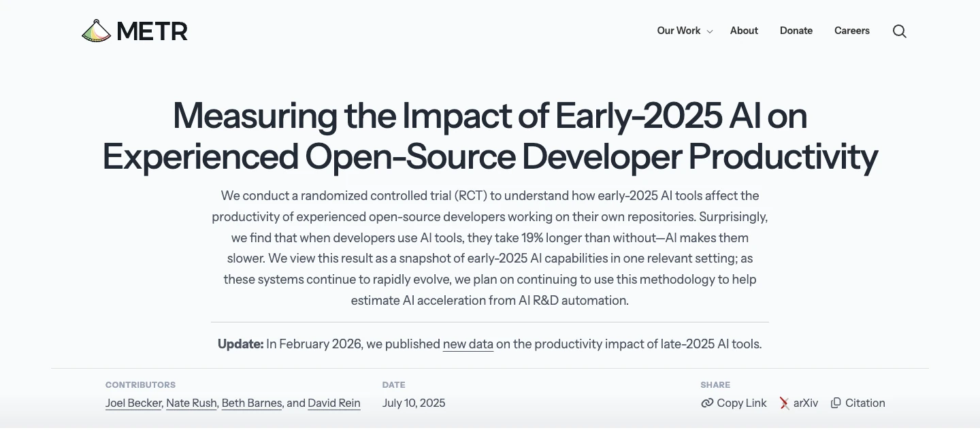The height and width of the screenshot is (432, 980).
Task: Visit the Careers page
Action: [852, 31]
